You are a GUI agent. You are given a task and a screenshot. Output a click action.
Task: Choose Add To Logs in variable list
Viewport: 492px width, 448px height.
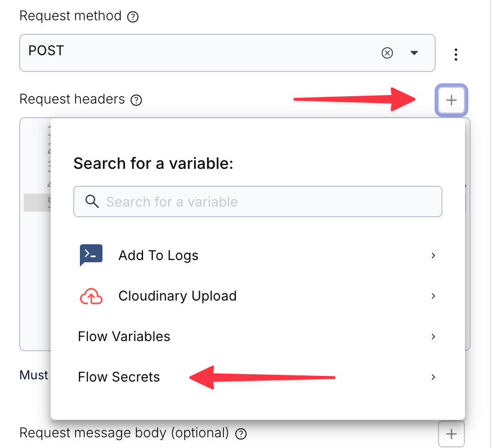click(159, 256)
